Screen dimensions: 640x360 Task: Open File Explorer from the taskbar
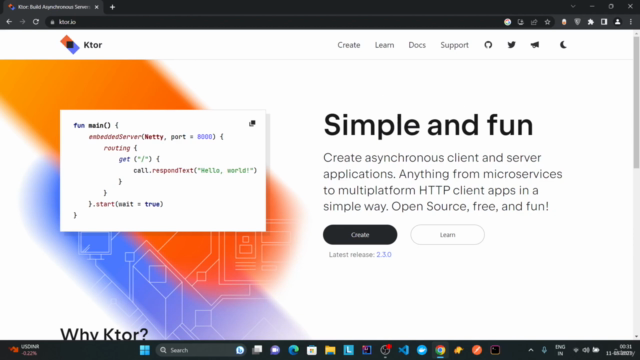pos(330,350)
